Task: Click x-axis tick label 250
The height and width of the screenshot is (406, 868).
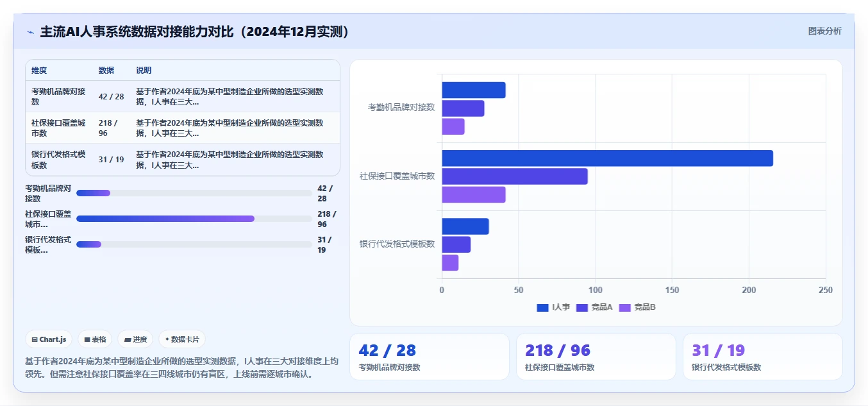Action: [x=826, y=291]
